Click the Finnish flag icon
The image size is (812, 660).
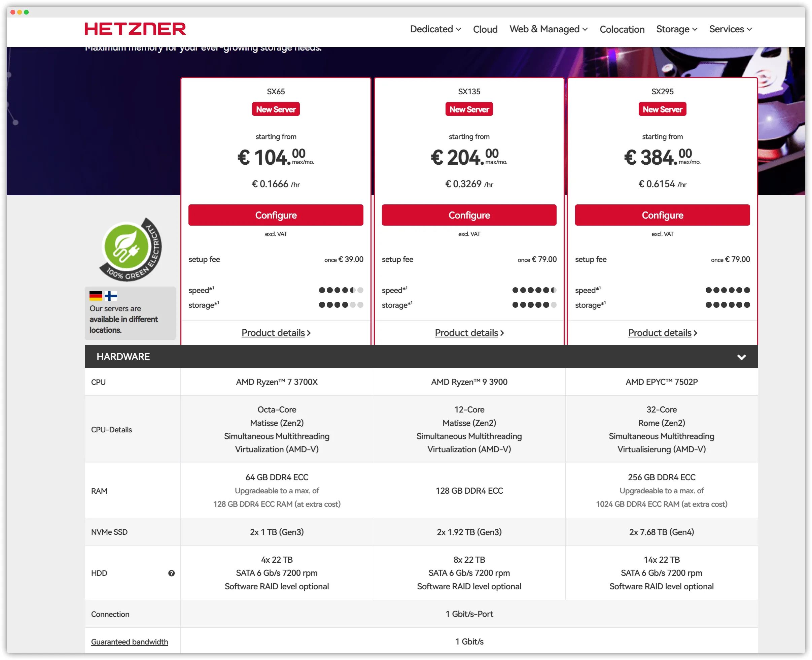[x=111, y=295]
